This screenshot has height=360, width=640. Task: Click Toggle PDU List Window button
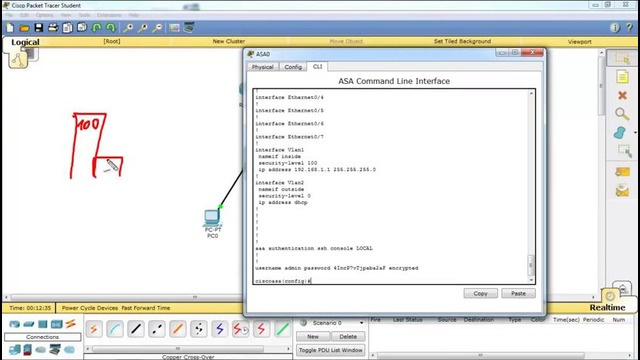click(x=331, y=350)
